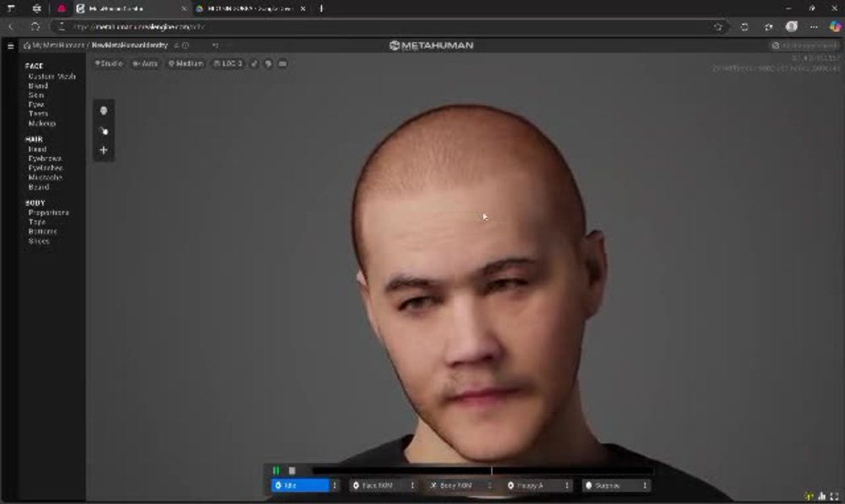Open Tops under the Body category
This screenshot has height=504, width=845.
click(x=37, y=222)
